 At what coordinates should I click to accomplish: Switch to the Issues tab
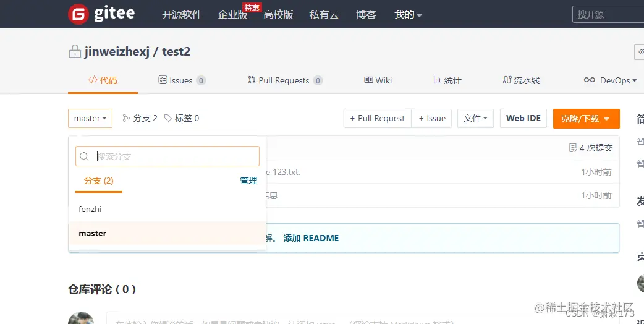182,80
